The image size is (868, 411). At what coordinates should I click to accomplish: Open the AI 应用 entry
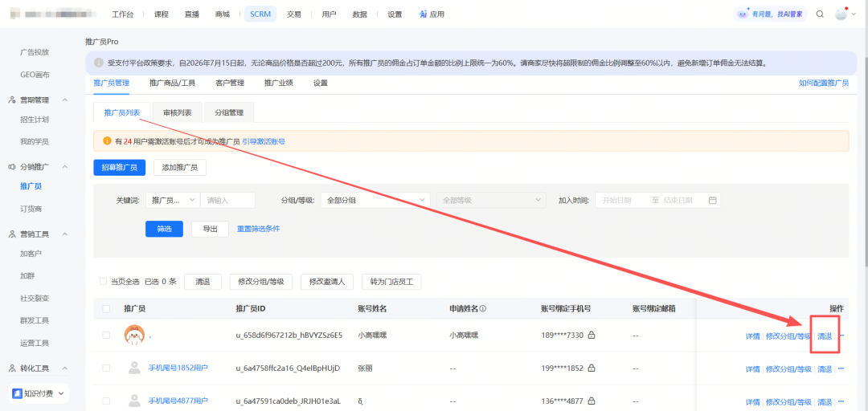pos(432,14)
